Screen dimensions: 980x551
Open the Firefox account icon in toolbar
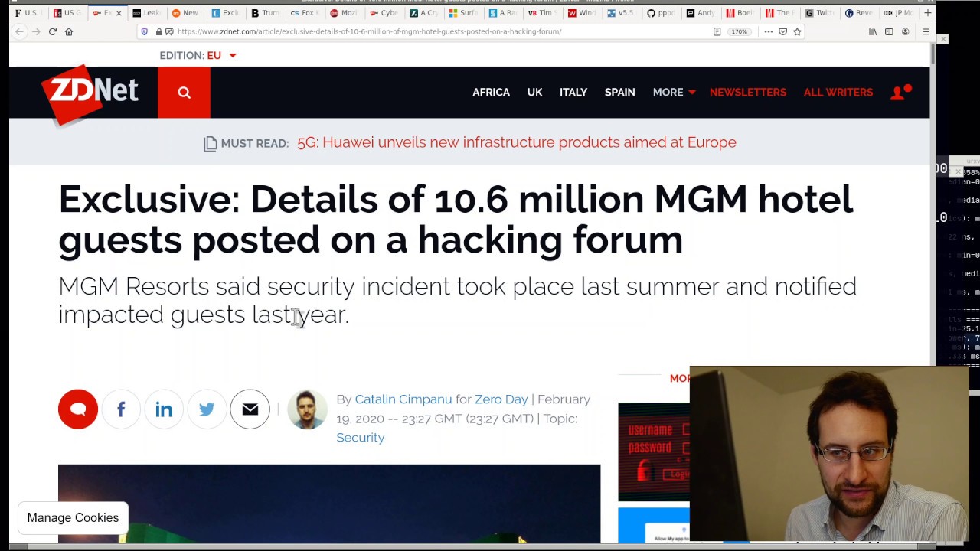pos(905,31)
